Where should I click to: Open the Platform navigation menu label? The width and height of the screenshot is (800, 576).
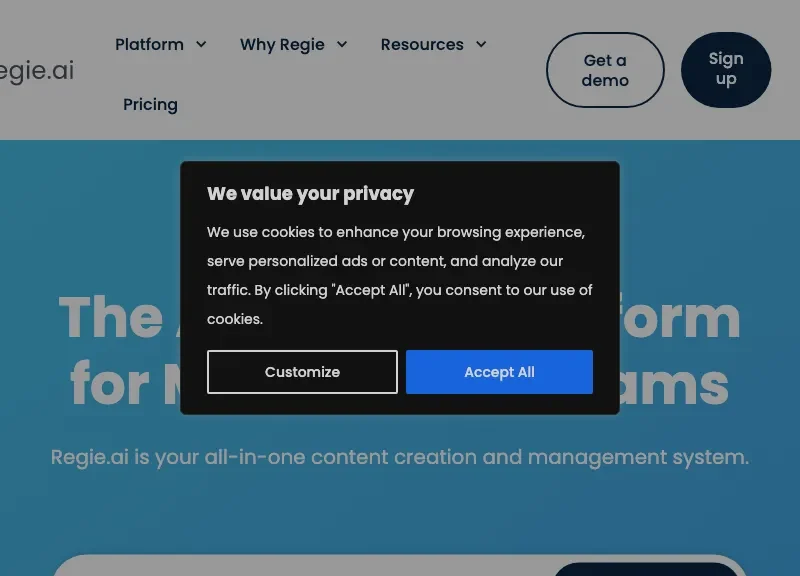tap(149, 44)
